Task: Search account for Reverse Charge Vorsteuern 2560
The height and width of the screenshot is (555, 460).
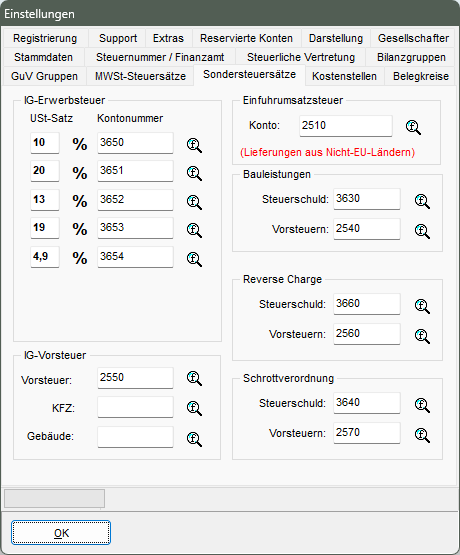Action: click(422, 336)
